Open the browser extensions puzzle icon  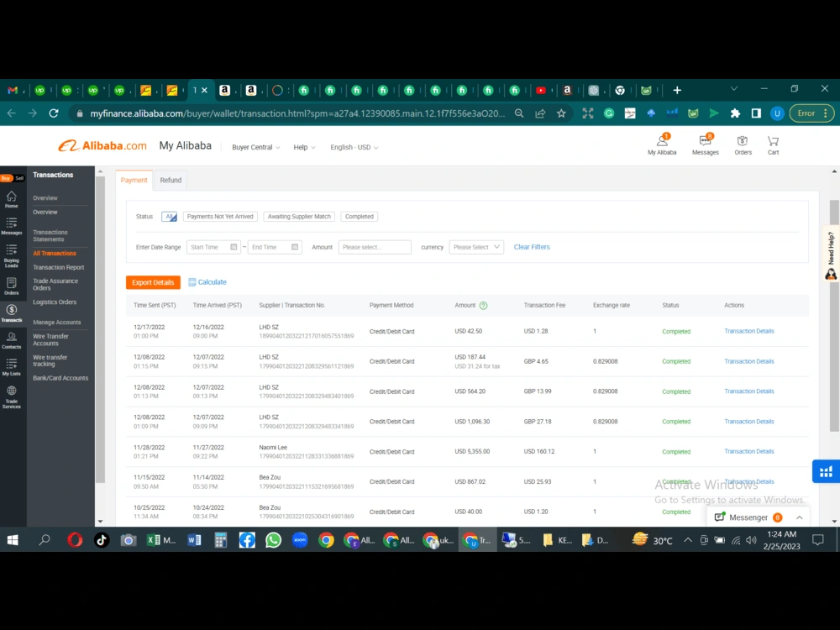pos(735,113)
